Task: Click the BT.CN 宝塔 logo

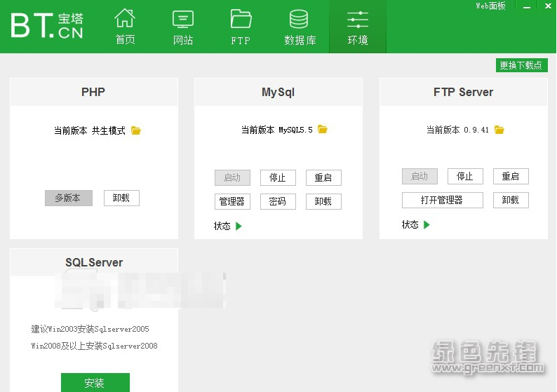Action: (x=47, y=25)
